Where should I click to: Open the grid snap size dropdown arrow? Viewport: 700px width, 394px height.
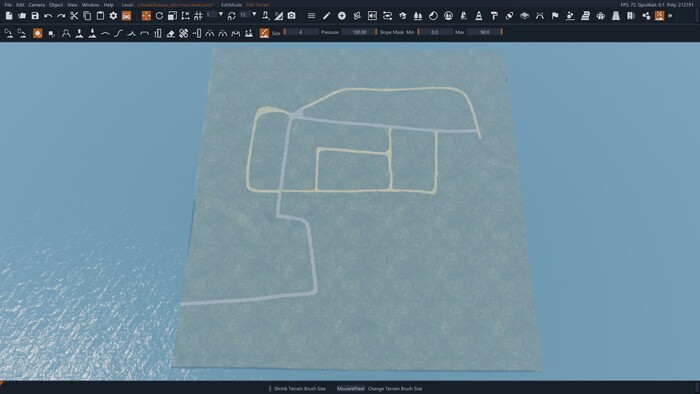pyautogui.click(x=221, y=14)
